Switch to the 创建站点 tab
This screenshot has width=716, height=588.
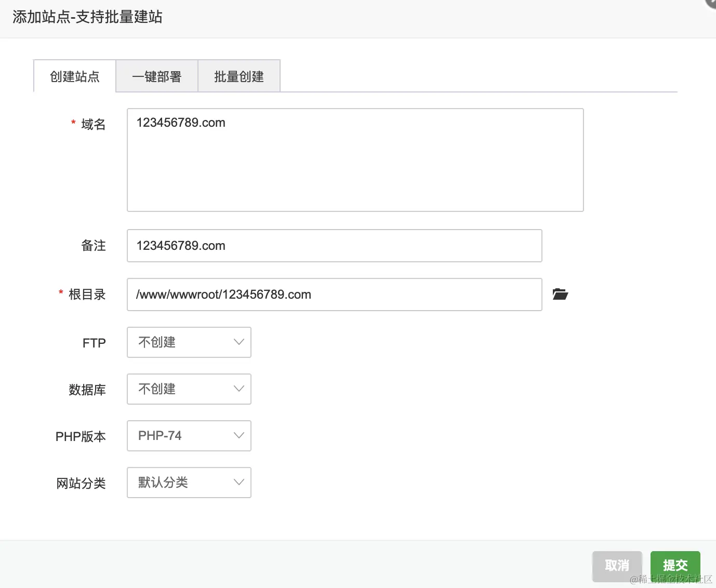[75, 76]
